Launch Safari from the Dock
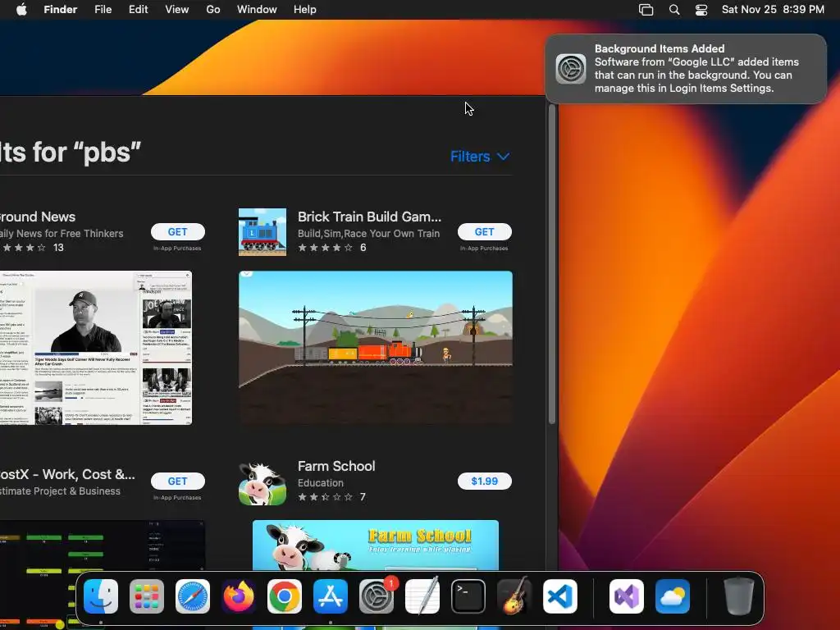Image resolution: width=840 pixels, height=630 pixels. tap(193, 596)
